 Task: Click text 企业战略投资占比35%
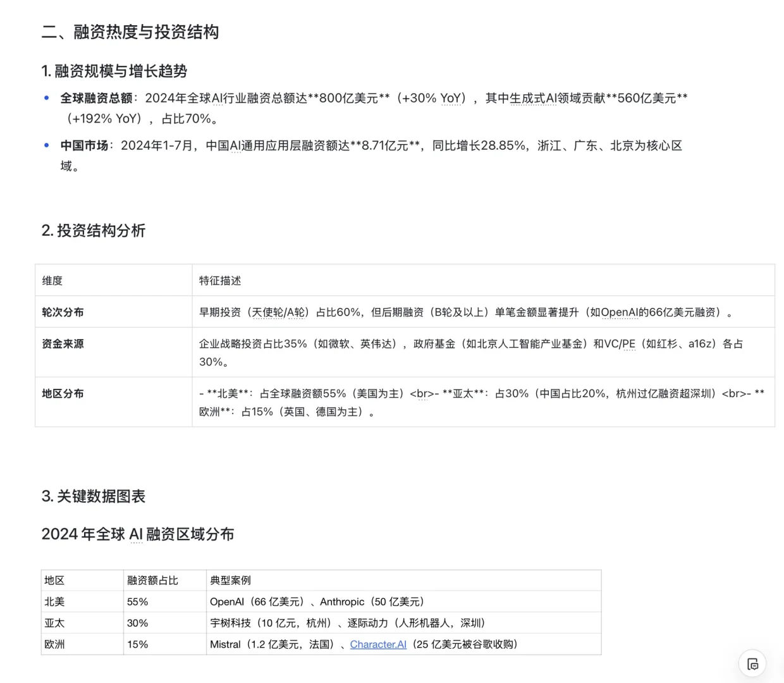click(253, 344)
